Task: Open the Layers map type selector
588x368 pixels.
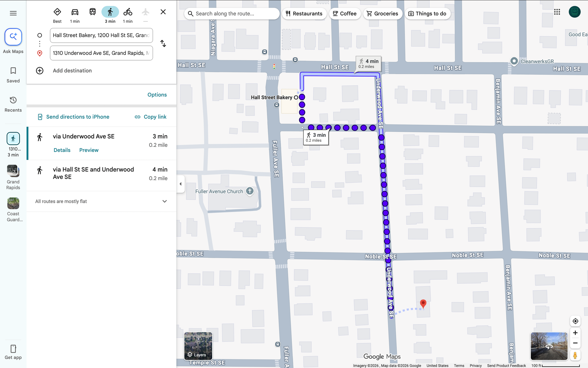Action: pyautogui.click(x=198, y=346)
